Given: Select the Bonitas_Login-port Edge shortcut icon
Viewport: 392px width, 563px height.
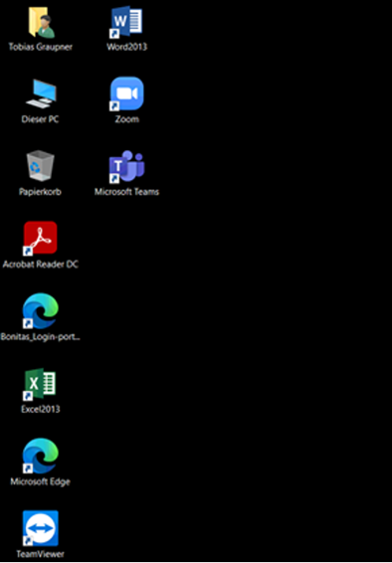Looking at the screenshot, I should point(41,310).
